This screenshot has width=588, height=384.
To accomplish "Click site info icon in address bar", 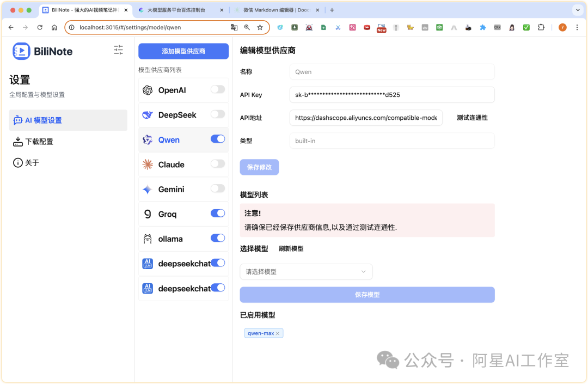I will tap(72, 27).
